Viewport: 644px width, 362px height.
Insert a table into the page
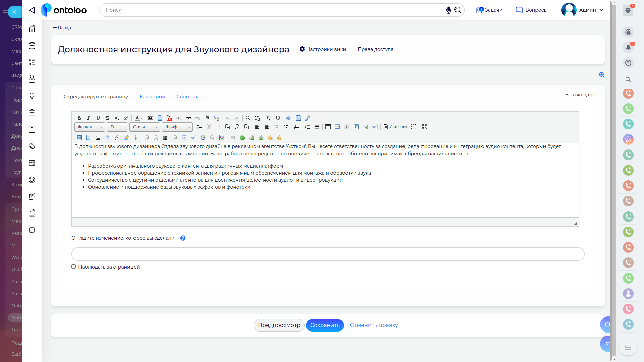(x=328, y=127)
